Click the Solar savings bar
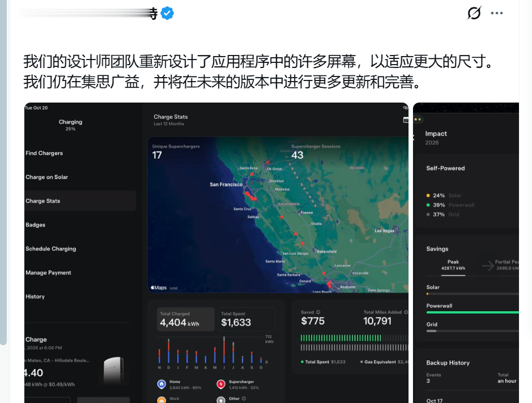532x403 pixels. (x=473, y=294)
